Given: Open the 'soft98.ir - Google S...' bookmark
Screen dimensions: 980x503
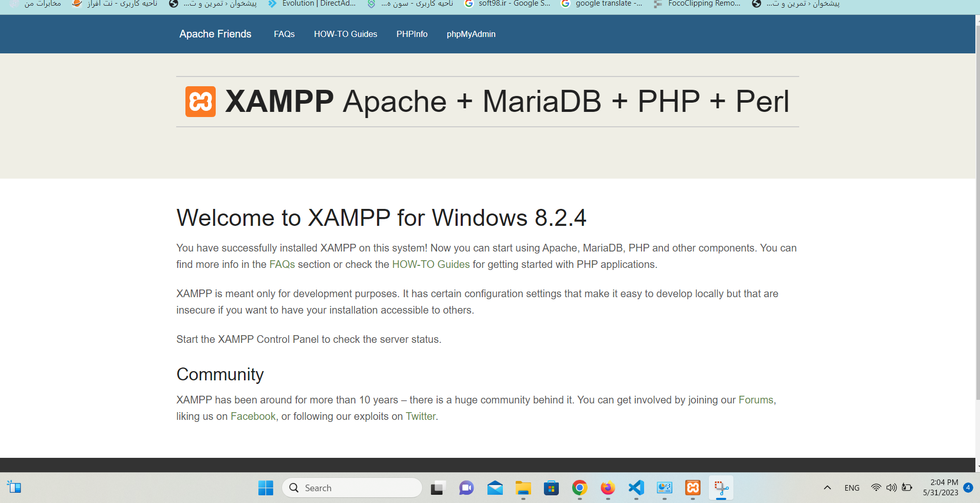Looking at the screenshot, I should (507, 4).
